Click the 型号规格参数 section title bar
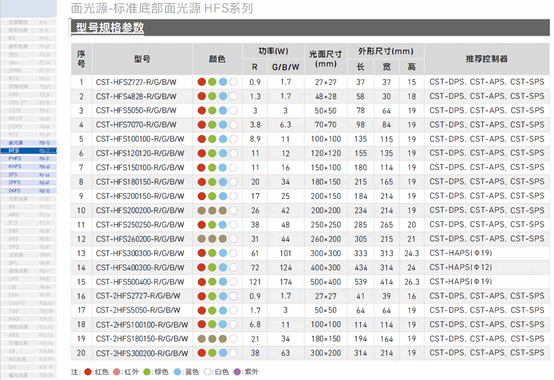Screen dimensions: 554x380 [x=310, y=27]
